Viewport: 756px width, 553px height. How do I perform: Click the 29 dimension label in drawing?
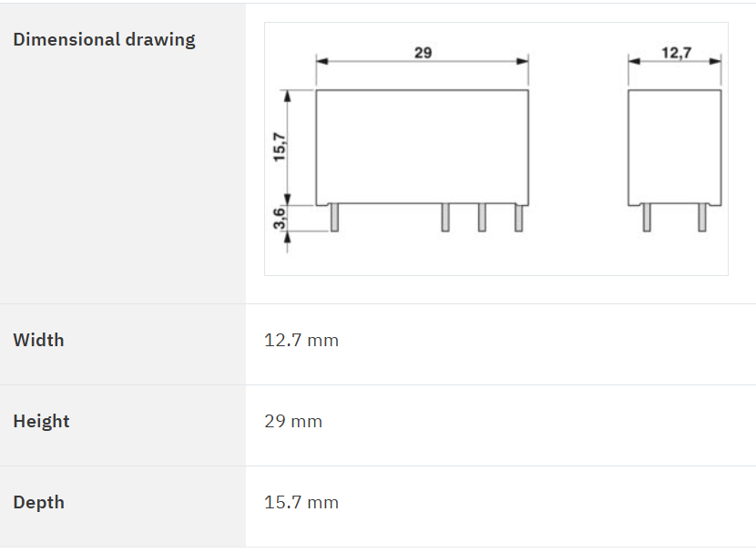423,53
